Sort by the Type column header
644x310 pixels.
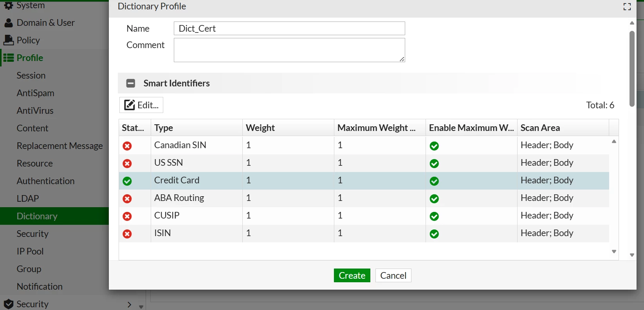197,128
